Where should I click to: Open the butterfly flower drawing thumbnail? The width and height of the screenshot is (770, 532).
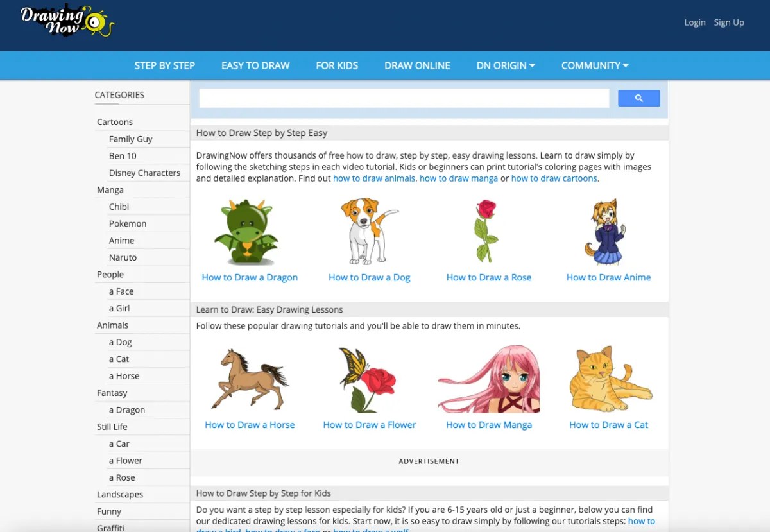click(x=368, y=379)
